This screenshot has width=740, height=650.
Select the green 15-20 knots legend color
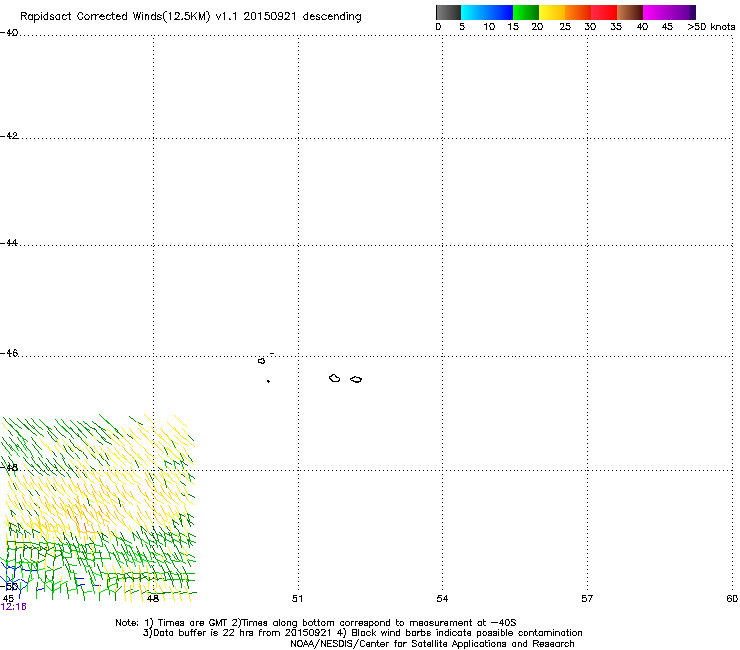click(x=526, y=12)
